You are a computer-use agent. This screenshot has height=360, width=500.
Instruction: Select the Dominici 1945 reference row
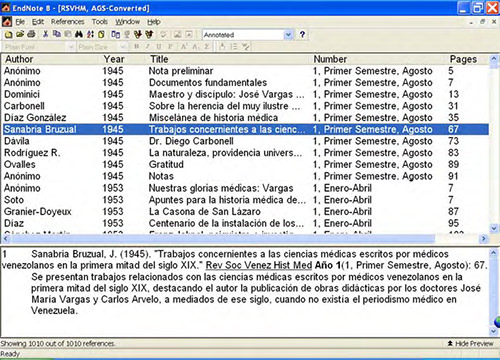point(246,94)
